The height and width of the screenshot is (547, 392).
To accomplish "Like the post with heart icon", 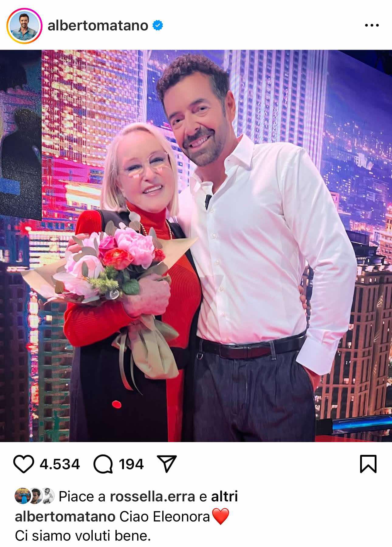I will tap(24, 464).
